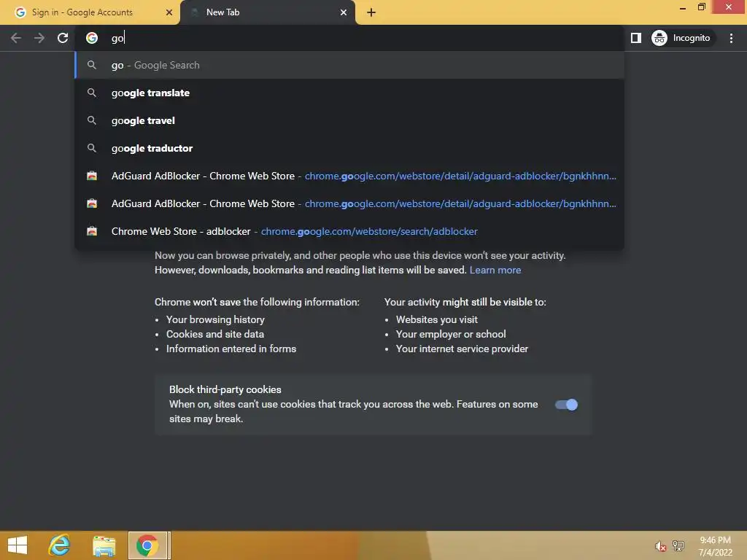Click 'Cookies and site data' text
Image resolution: width=747 pixels, height=560 pixels.
click(x=215, y=334)
